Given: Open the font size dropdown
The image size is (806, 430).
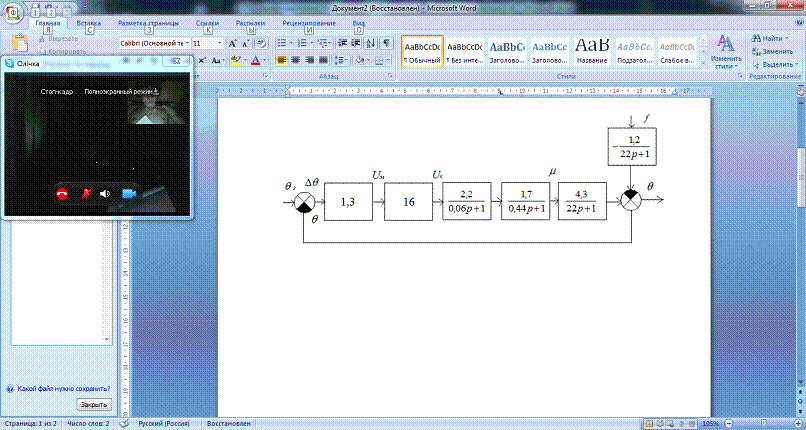Looking at the screenshot, I should [x=219, y=44].
